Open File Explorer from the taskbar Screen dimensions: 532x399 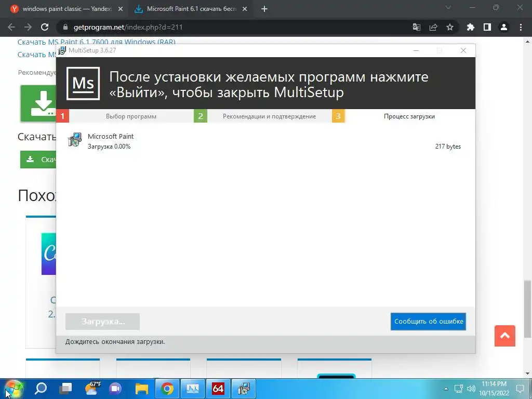pyautogui.click(x=141, y=389)
